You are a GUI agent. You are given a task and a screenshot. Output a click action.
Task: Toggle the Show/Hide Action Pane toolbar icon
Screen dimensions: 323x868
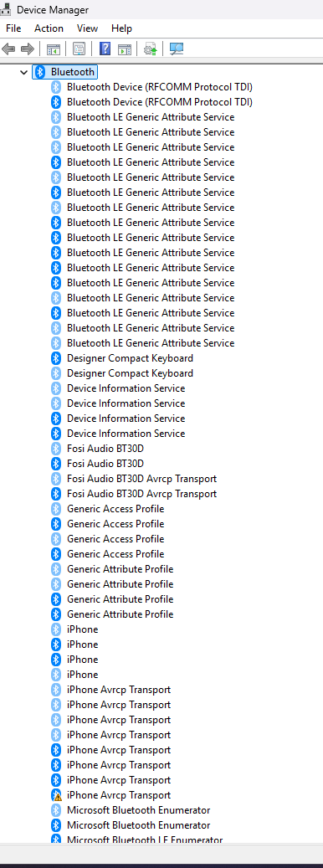[125, 49]
